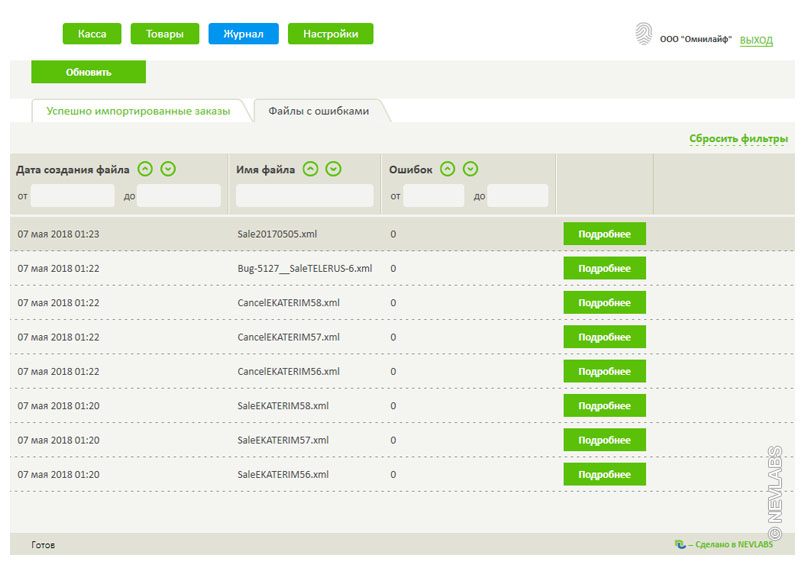
Task: Select the Файлы с ошибками tab
Action: point(319,111)
